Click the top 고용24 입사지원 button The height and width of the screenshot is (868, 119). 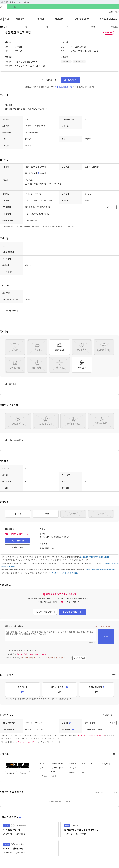(x=70, y=80)
